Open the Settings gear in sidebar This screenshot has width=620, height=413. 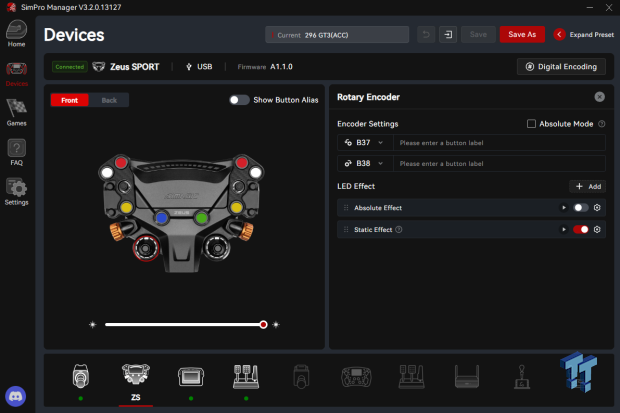pyautogui.click(x=16, y=192)
